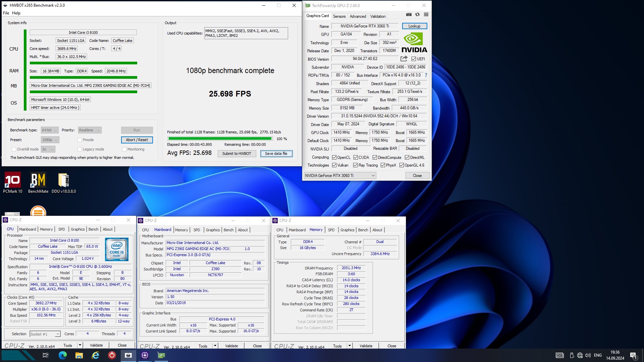Open Microsoft Edge from the taskbar
This screenshot has height=362, width=644.
pos(63,355)
